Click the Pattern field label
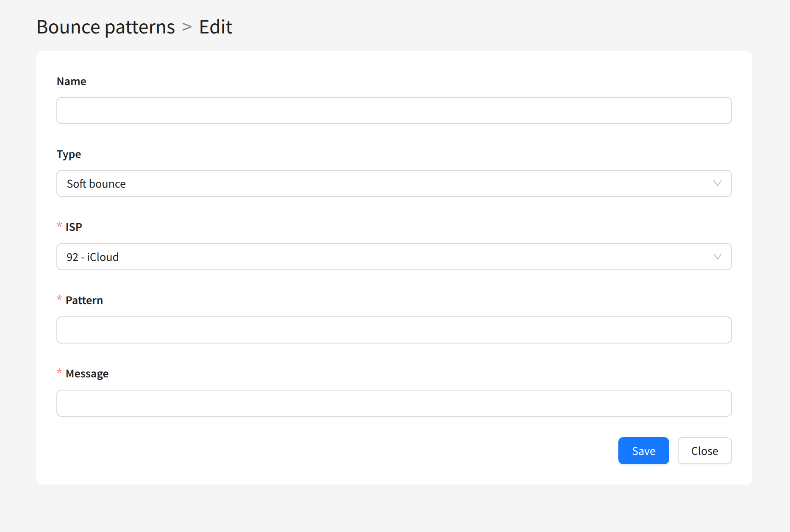The image size is (790, 532). pos(84,300)
